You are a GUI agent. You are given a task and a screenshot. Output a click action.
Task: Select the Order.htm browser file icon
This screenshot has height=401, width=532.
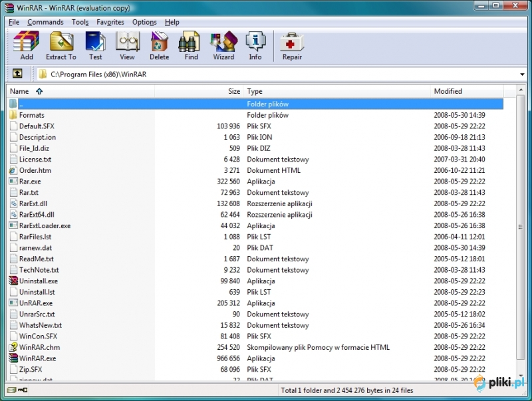pos(13,170)
